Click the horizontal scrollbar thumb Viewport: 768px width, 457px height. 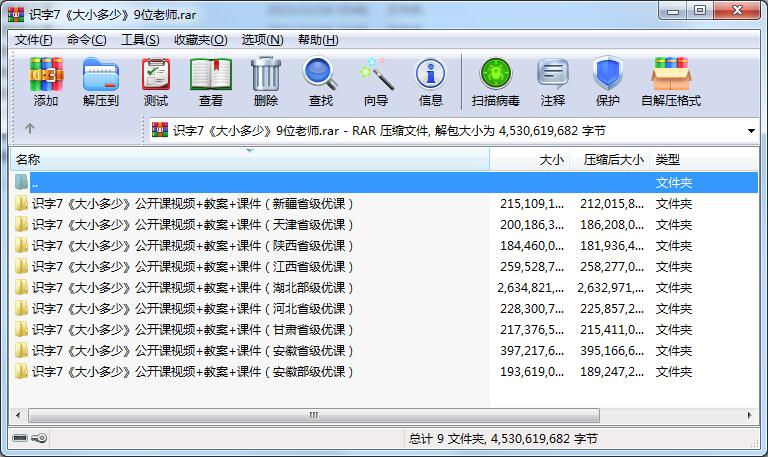314,415
